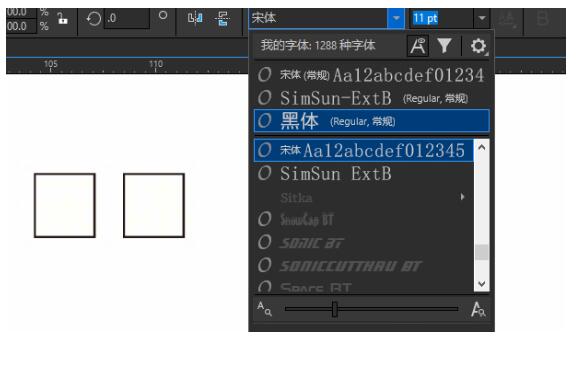Select 宋体 (常规) in recent fonts
Screen dimensions: 584x367
pyautogui.click(x=372, y=75)
